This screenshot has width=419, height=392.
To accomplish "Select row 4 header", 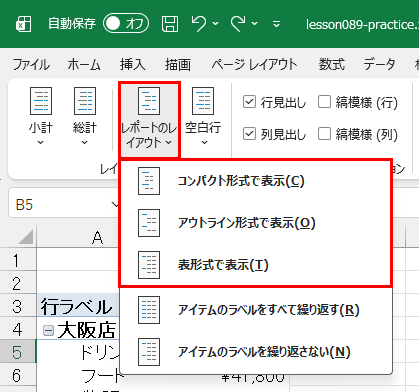I will click(17, 329).
